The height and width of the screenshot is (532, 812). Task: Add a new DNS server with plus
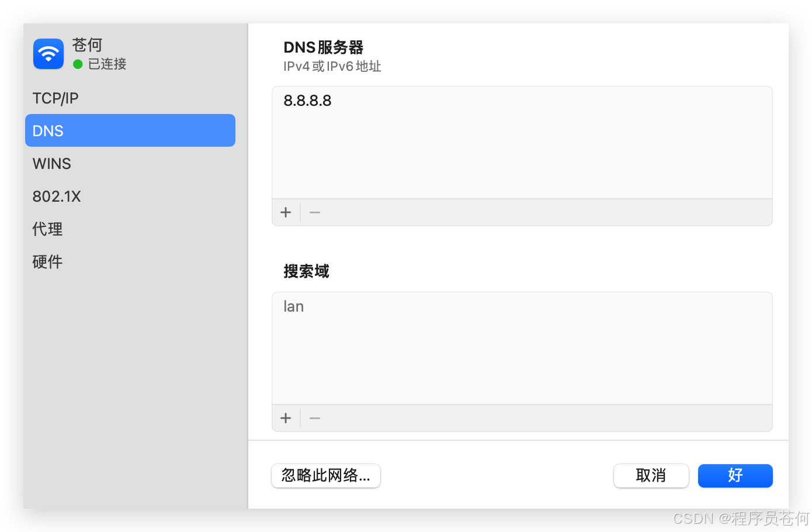pos(286,212)
